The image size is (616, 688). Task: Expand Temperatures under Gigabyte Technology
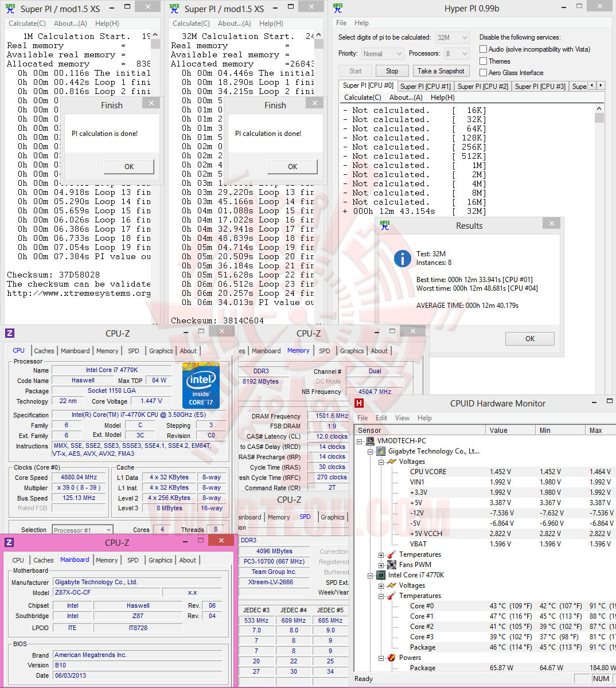(381, 555)
